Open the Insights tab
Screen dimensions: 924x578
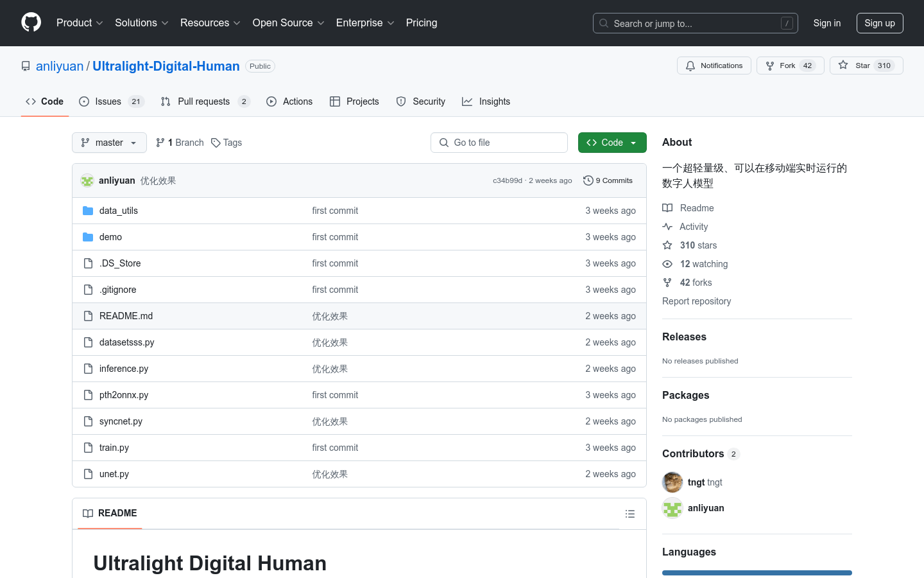pos(486,101)
